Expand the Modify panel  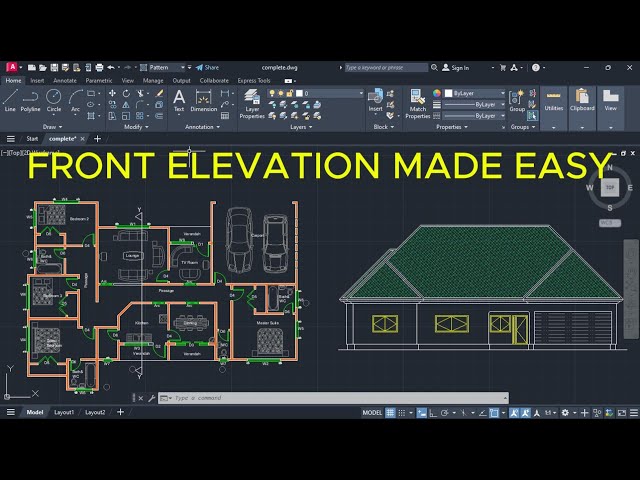136,127
